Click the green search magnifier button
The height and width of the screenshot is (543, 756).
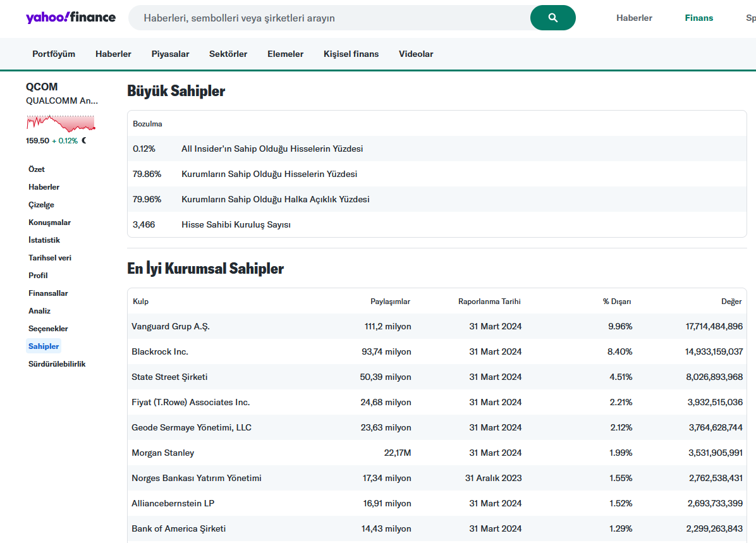pyautogui.click(x=552, y=18)
